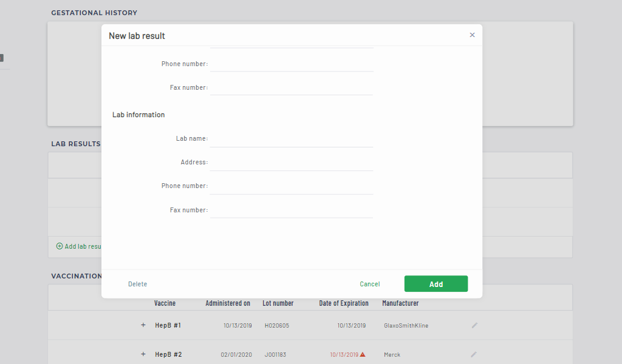Cancel the new lab result
This screenshot has height=364, width=622.
tap(369, 284)
